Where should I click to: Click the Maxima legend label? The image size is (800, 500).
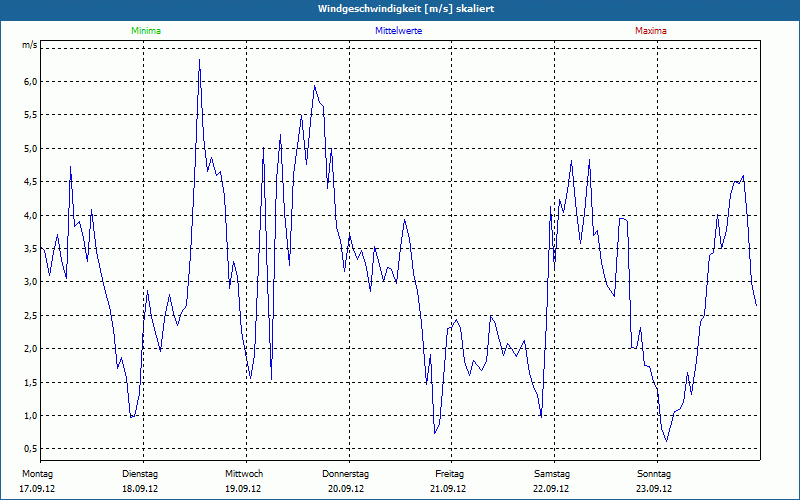click(x=651, y=31)
